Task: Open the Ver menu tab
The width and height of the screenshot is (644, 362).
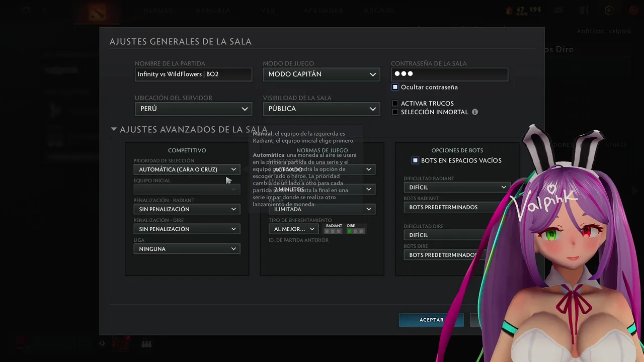Action: point(269,11)
